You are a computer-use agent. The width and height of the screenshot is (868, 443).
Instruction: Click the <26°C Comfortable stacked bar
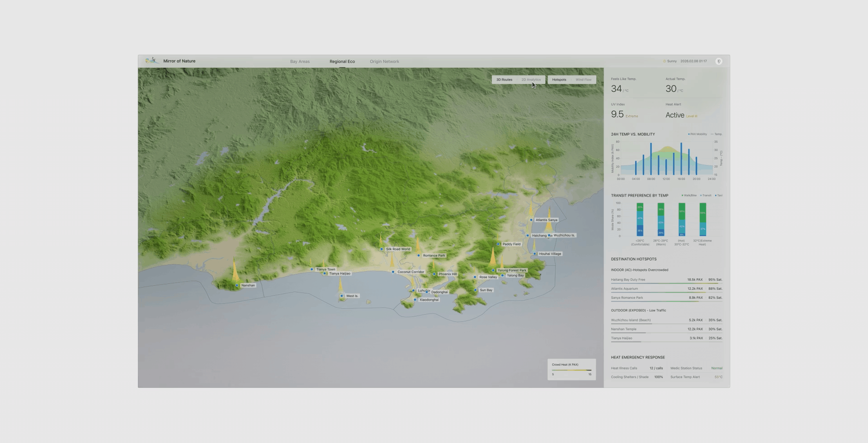point(640,220)
